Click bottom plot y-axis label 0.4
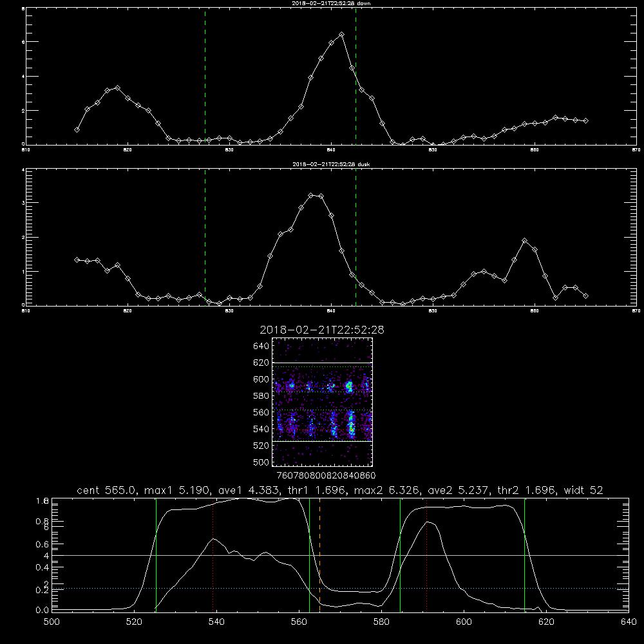 tap(43, 567)
